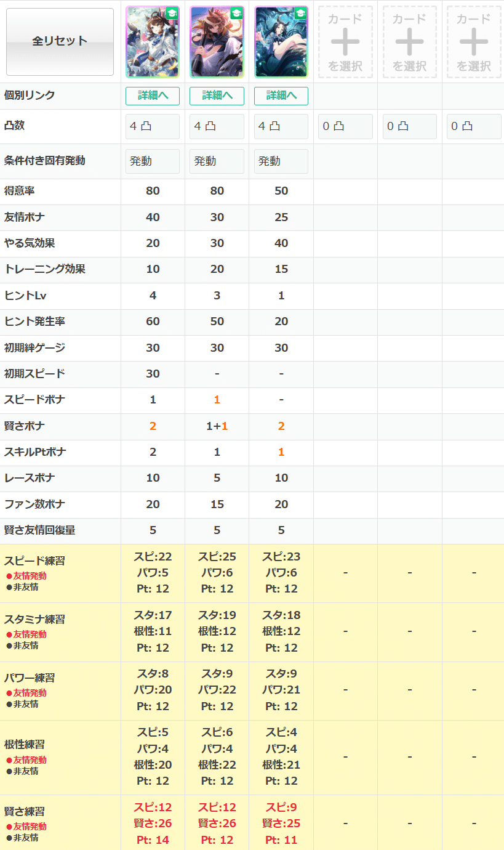Select 非友情 under スピード練習
Screen dimensions: 504x850
coord(22,587)
